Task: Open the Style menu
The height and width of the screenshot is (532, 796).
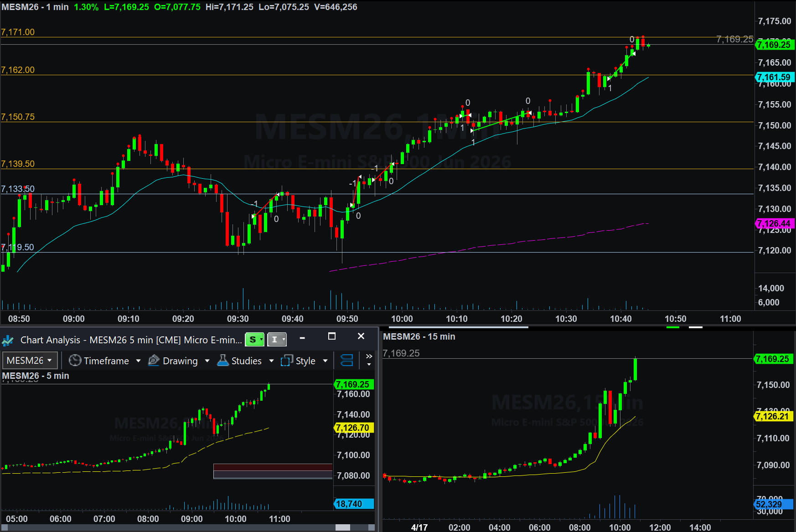Action: point(305,361)
